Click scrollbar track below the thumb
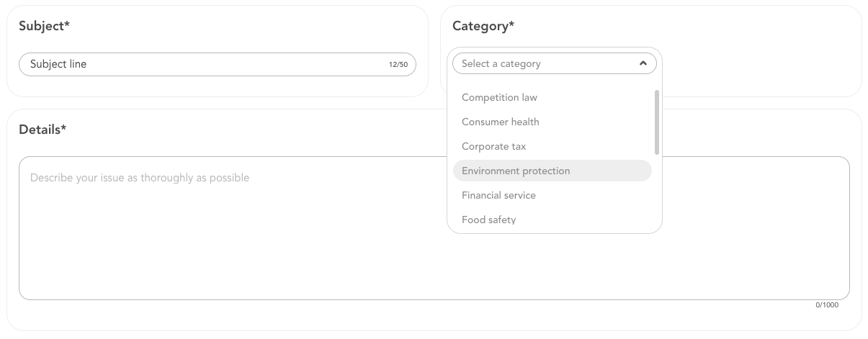 point(656,191)
